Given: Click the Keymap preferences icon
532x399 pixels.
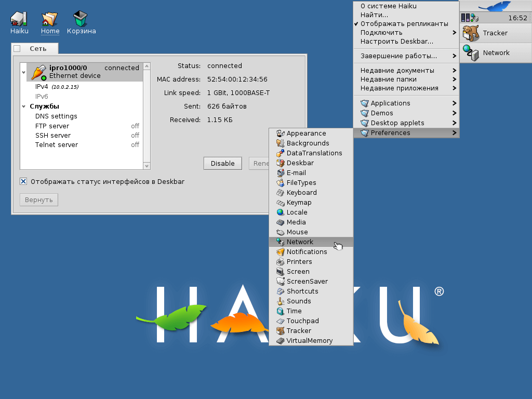Looking at the screenshot, I should tap(280, 203).
